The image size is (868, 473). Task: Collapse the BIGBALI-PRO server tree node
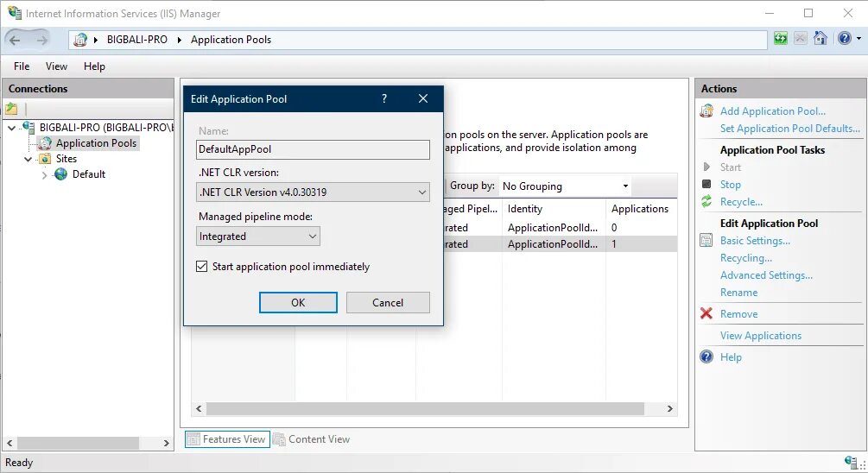[11, 128]
